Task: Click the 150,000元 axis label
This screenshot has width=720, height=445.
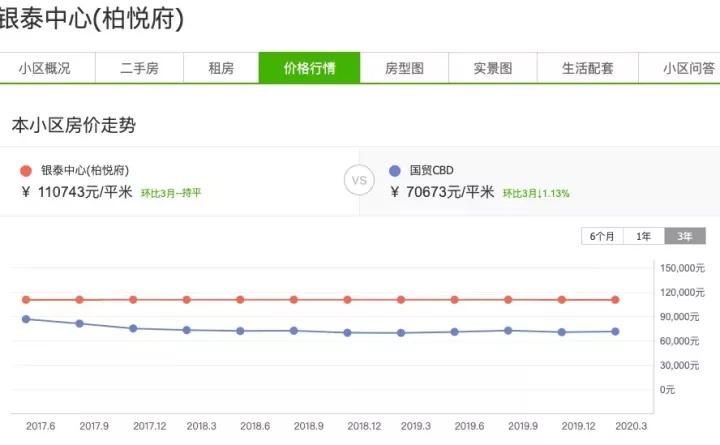Action: tap(682, 268)
